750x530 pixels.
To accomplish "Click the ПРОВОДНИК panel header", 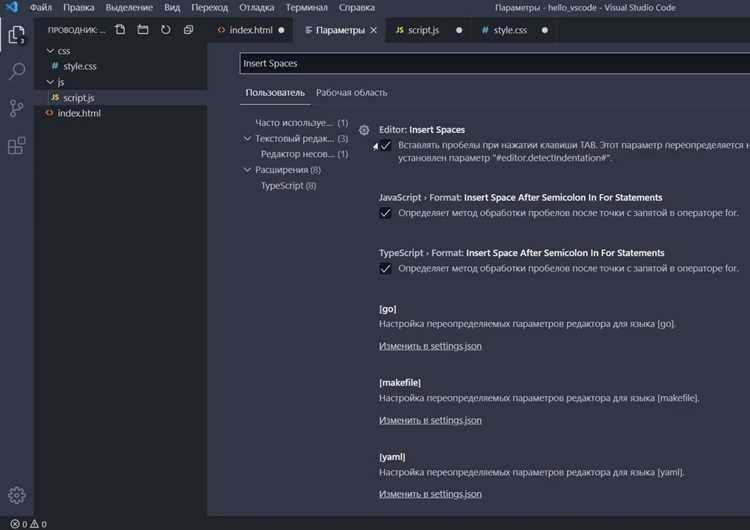I will [x=76, y=30].
